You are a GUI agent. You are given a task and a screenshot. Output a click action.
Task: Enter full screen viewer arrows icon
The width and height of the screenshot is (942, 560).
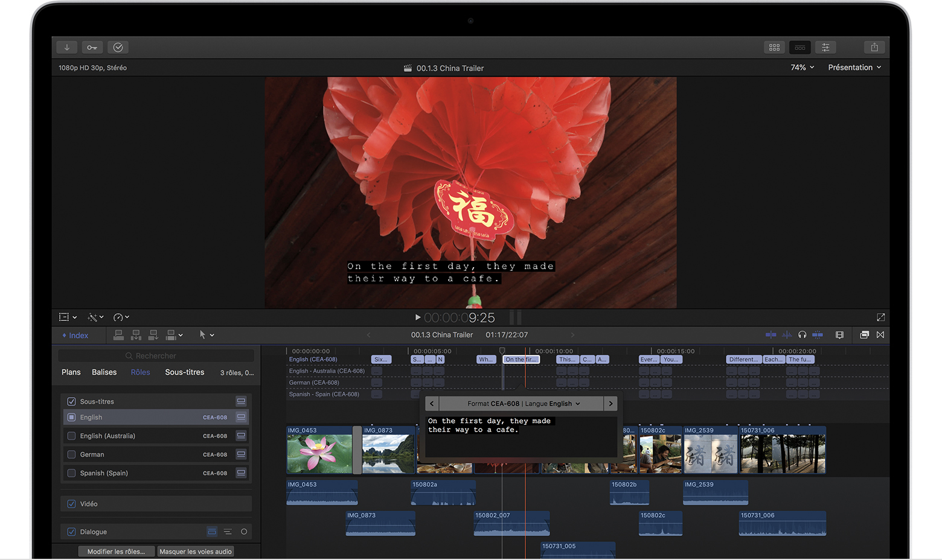[x=880, y=317]
